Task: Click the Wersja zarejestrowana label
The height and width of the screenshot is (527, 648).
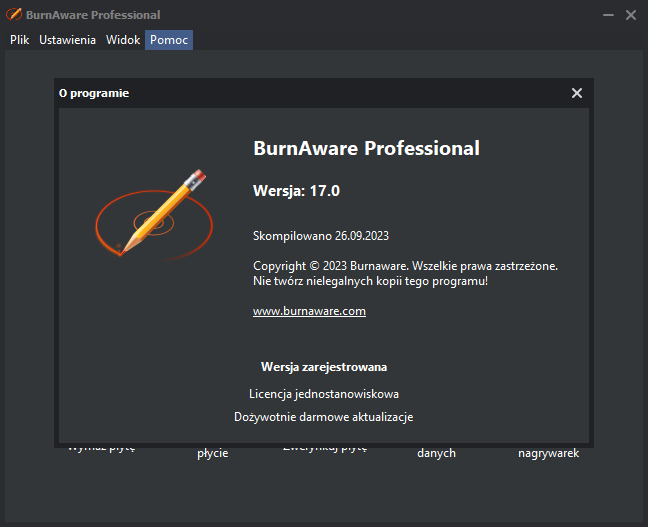Action: click(x=324, y=367)
